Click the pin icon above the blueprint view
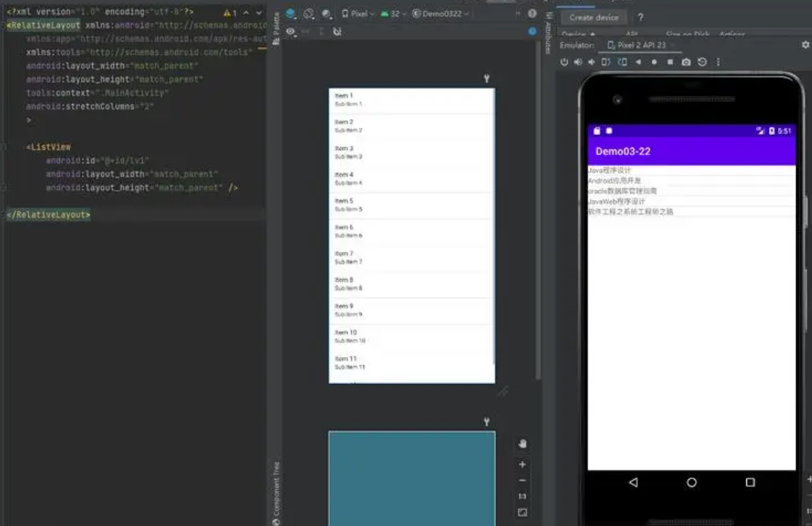 coord(486,422)
